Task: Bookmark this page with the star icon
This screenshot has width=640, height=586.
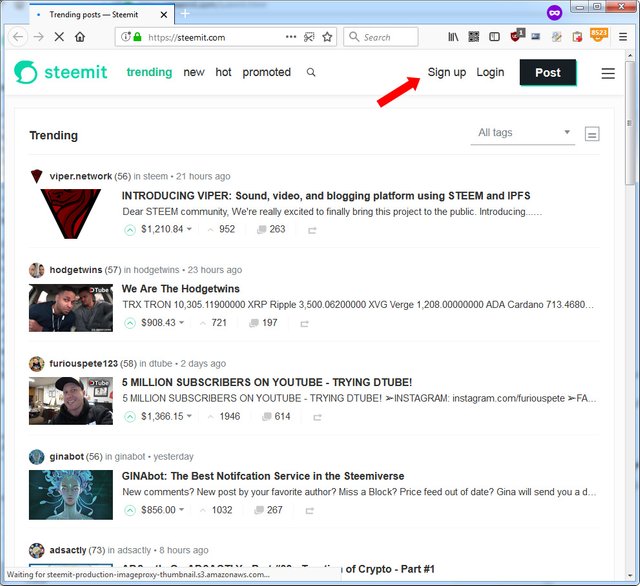Action: (x=327, y=37)
